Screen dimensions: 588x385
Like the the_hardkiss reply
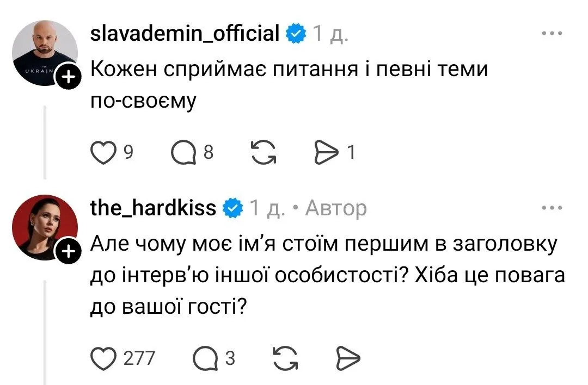[103, 358]
